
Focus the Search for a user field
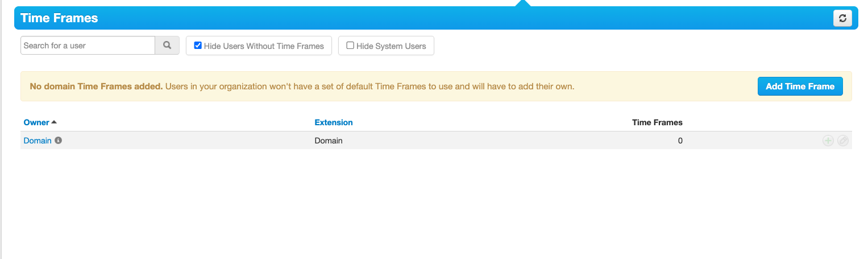pyautogui.click(x=88, y=46)
